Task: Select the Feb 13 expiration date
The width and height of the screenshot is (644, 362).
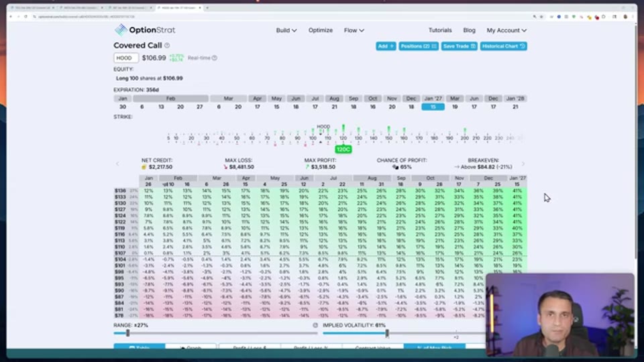Action: [161, 107]
